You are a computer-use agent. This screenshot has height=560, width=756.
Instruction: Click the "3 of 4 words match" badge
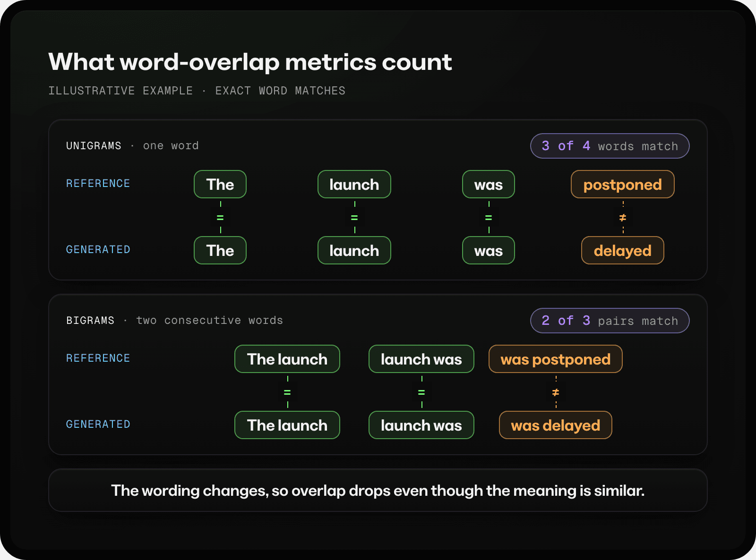610,146
